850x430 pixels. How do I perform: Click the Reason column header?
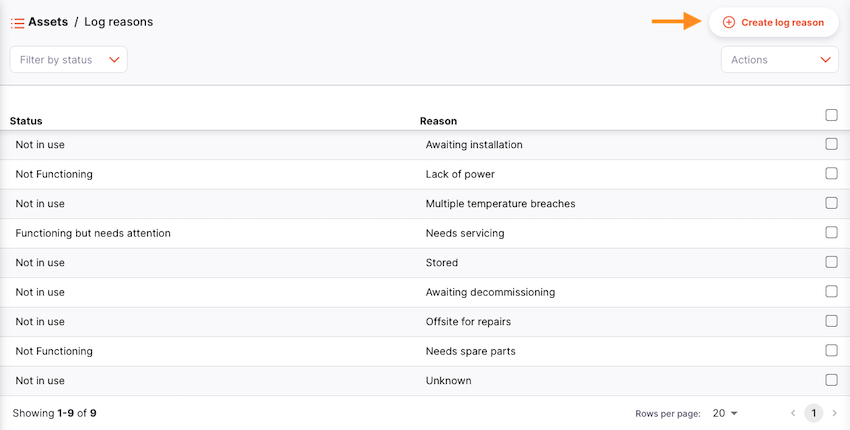(x=438, y=121)
